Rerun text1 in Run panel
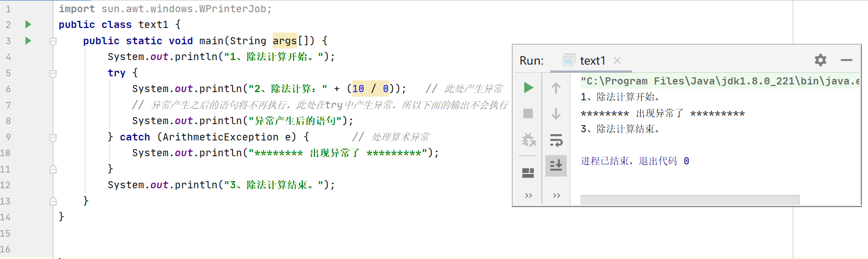Viewport: 868px width, 259px height. click(529, 88)
